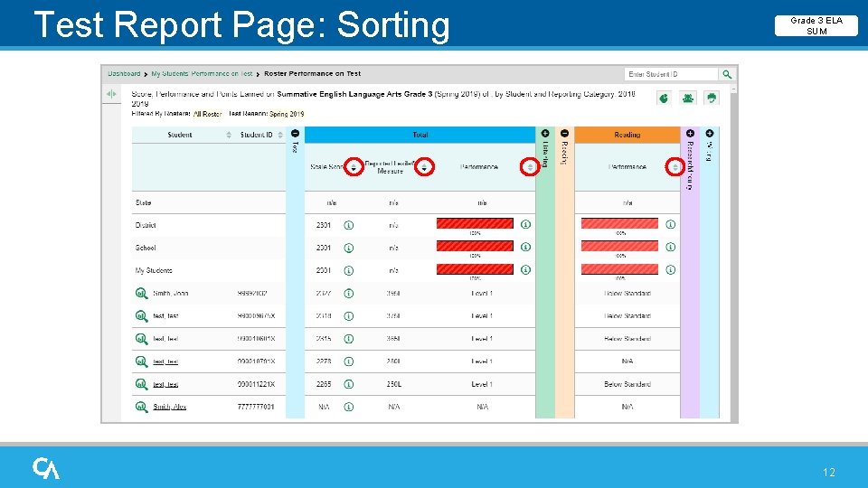Open My Students Total performance info icon
The height and width of the screenshot is (488, 868).
pyautogui.click(x=526, y=269)
